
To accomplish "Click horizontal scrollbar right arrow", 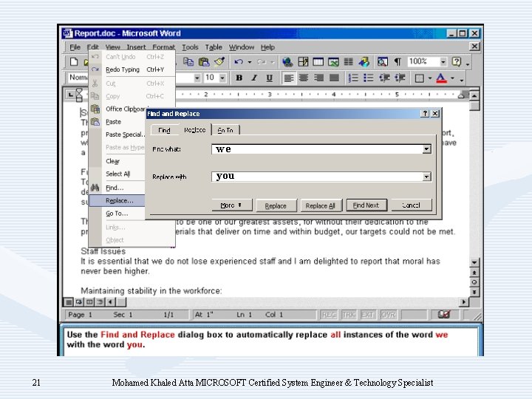I will tap(463, 301).
